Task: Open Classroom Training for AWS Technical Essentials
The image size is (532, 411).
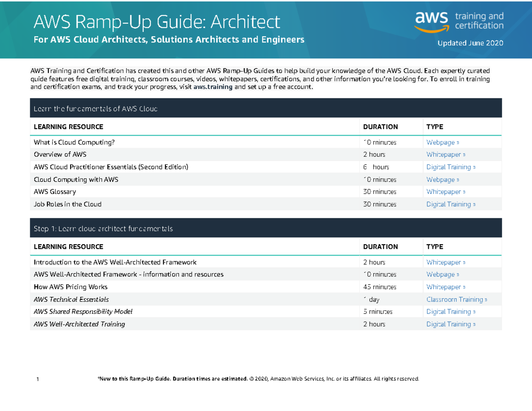Action: tap(457, 299)
